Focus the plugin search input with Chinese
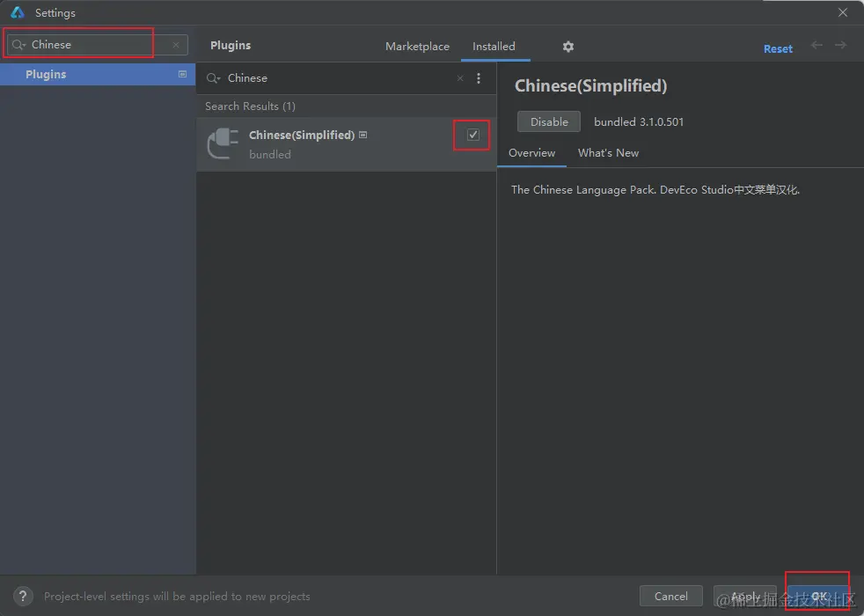The width and height of the screenshot is (864, 616). tap(336, 78)
